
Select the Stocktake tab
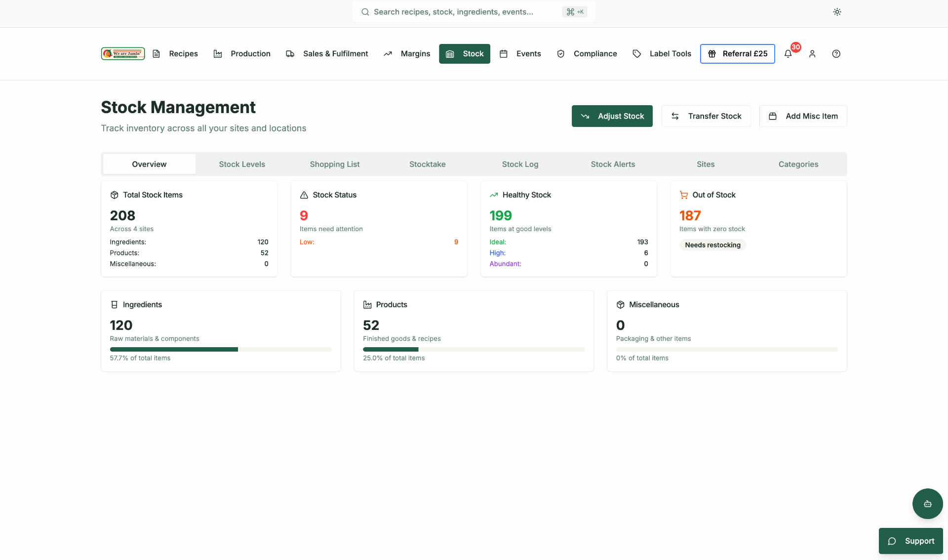(428, 164)
